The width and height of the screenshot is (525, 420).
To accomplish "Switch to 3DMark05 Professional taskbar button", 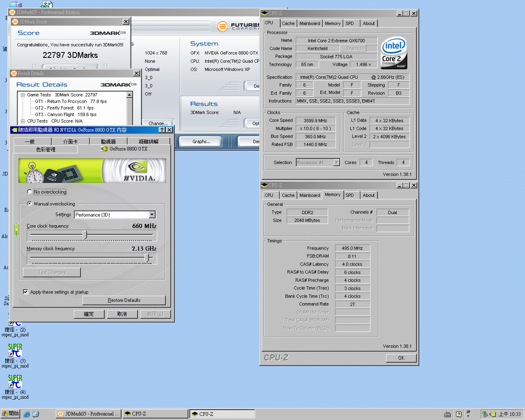I will coord(89,414).
